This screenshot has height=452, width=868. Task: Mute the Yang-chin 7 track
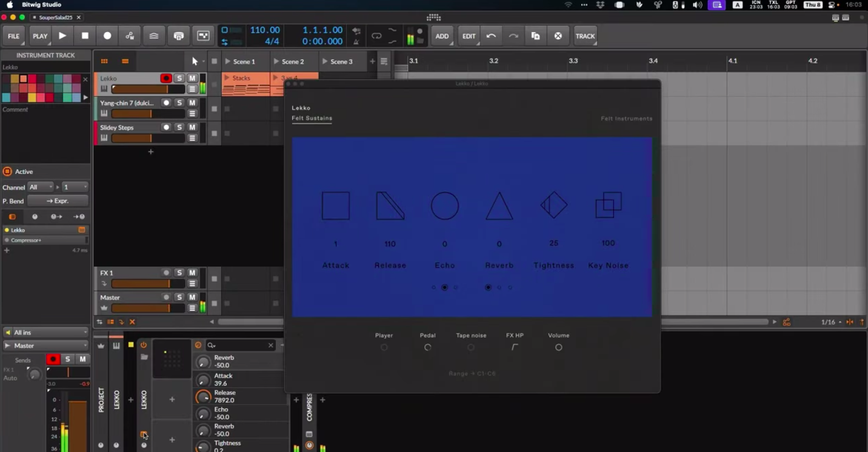click(x=192, y=103)
